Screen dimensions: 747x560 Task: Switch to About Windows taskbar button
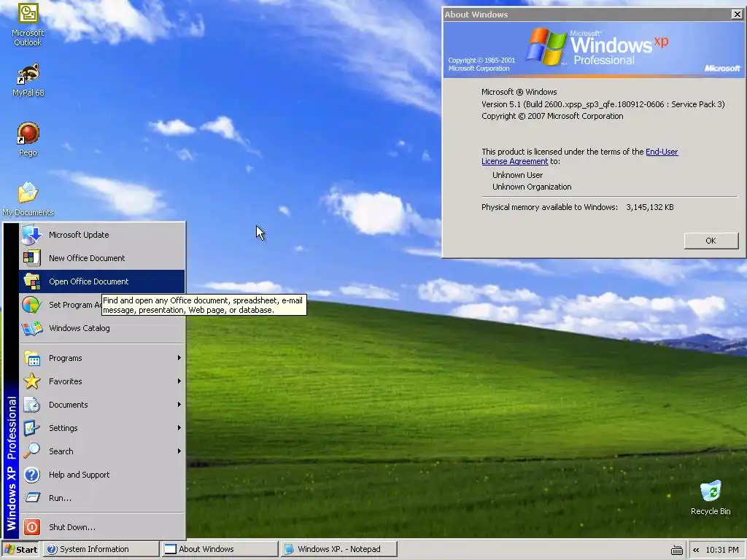point(219,549)
